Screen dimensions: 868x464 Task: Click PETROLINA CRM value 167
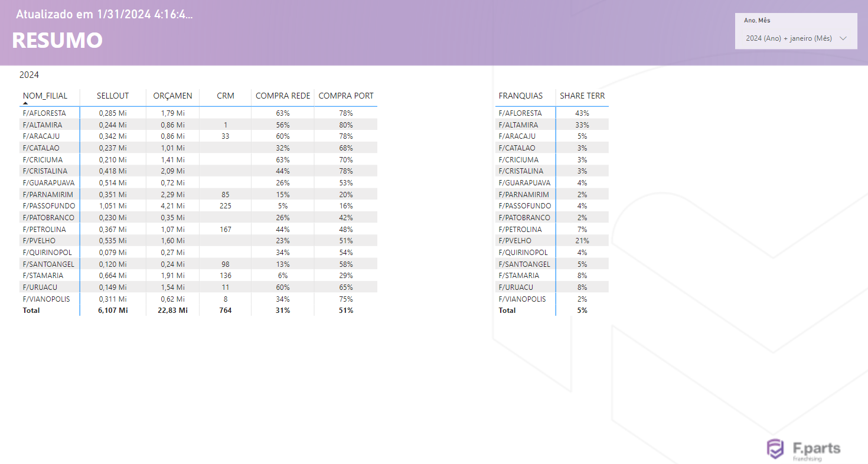pos(226,229)
